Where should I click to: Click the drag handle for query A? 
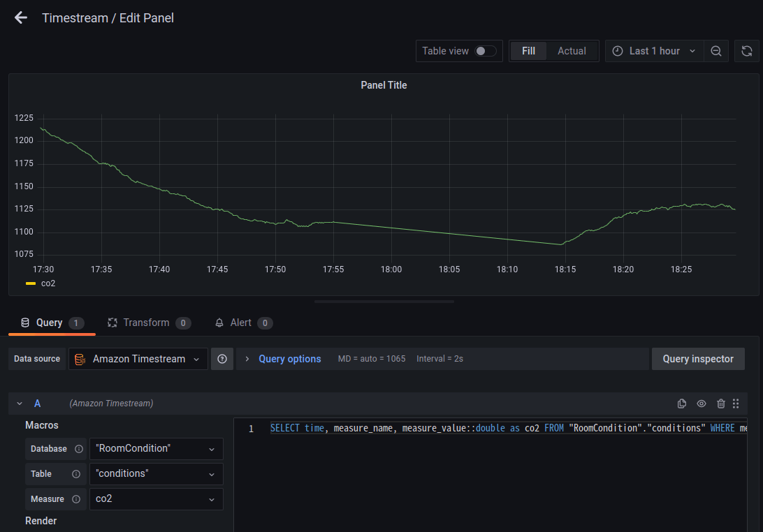[x=736, y=404]
